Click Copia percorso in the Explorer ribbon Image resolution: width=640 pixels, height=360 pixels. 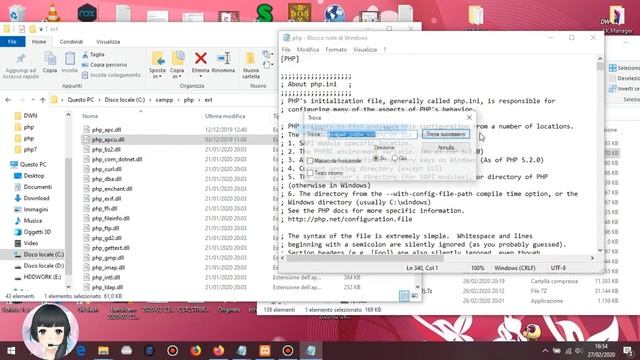pyautogui.click(x=104, y=64)
